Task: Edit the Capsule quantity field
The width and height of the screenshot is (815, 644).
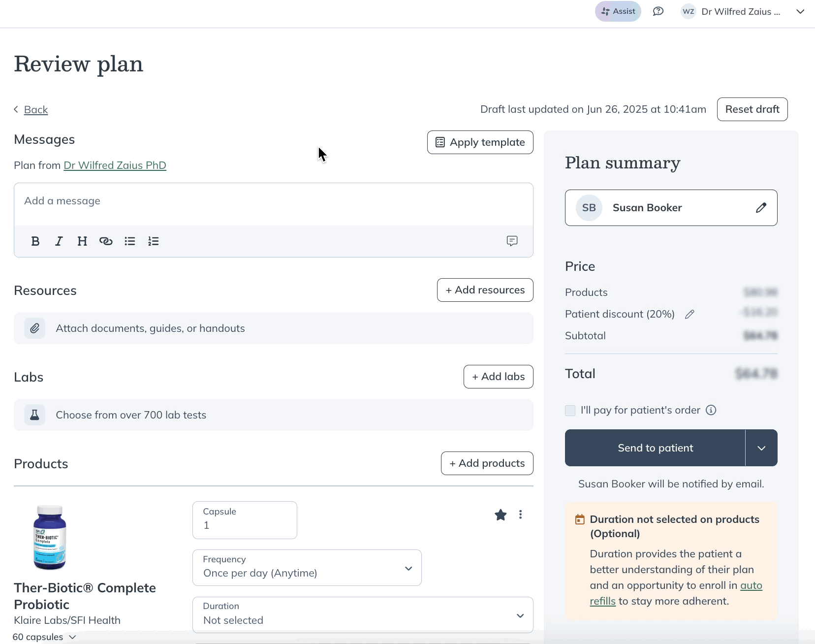Action: pyautogui.click(x=245, y=520)
